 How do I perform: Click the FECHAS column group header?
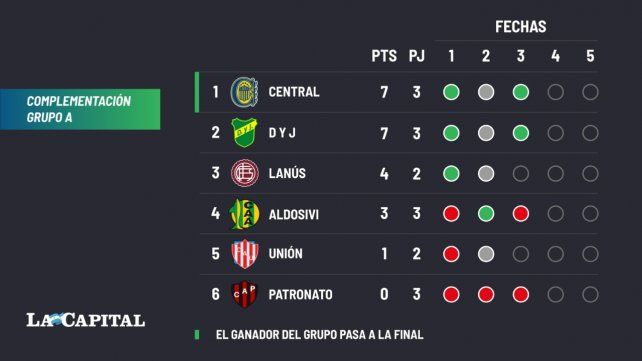520,27
